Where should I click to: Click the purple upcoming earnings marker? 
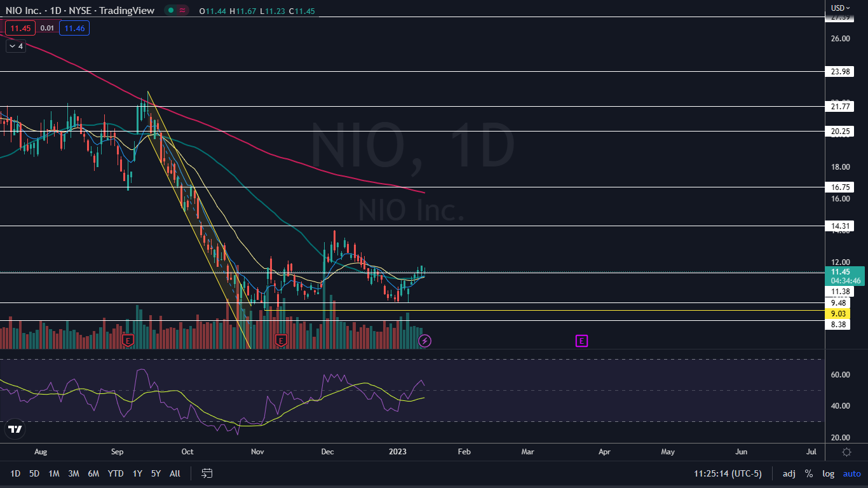(x=581, y=341)
